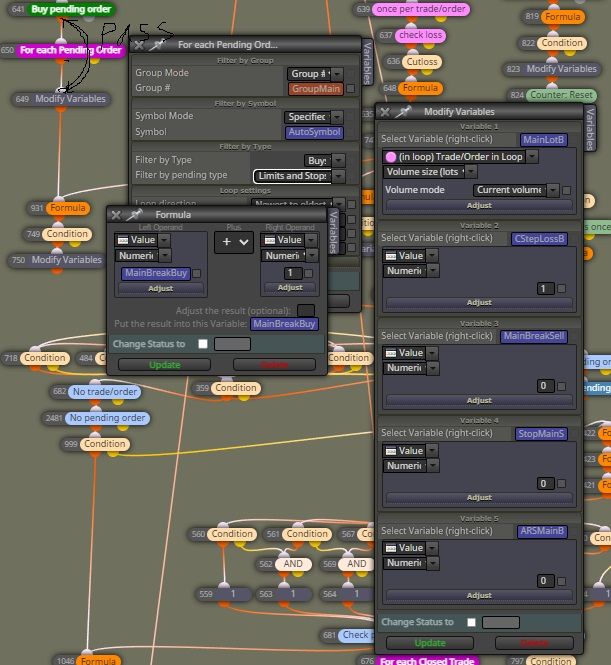Image resolution: width=611 pixels, height=665 pixels.
Task: Pin the Modify Variables dialog
Action: coord(403,112)
